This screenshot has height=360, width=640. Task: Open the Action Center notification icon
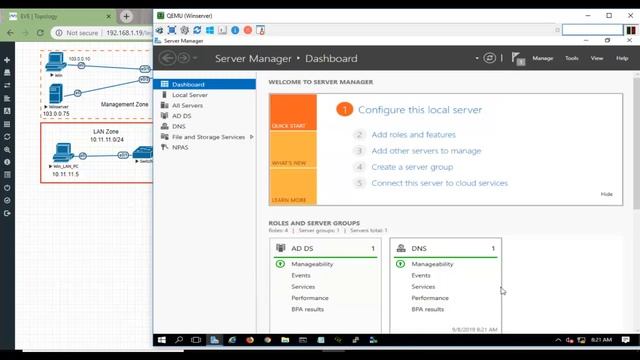[626, 340]
